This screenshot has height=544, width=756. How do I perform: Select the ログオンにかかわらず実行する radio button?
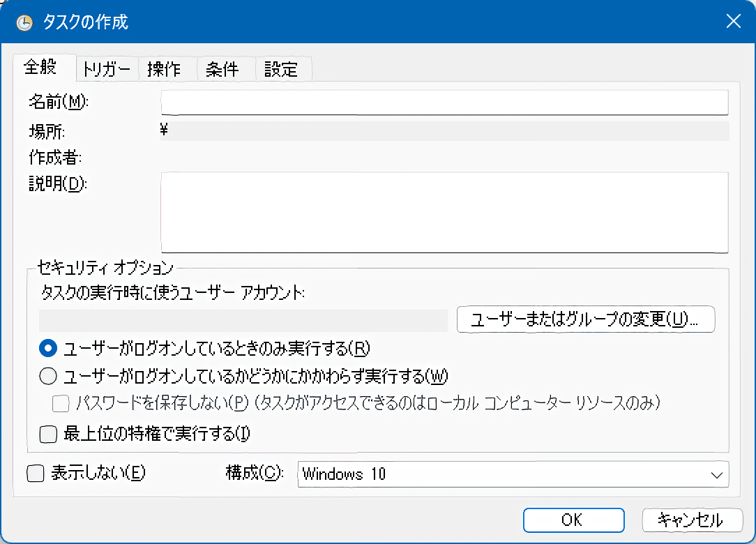47,376
